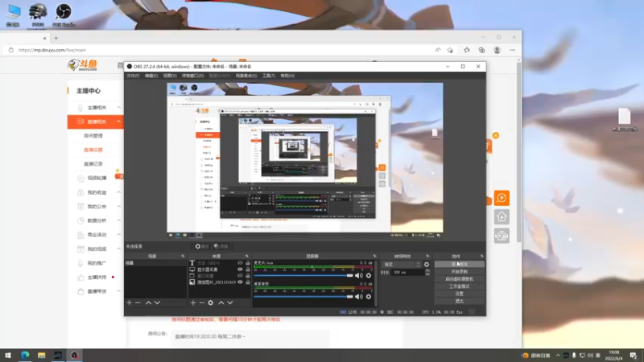This screenshot has height=362, width=644.
Task: Open the Windows Start menu
Action: [8, 356]
